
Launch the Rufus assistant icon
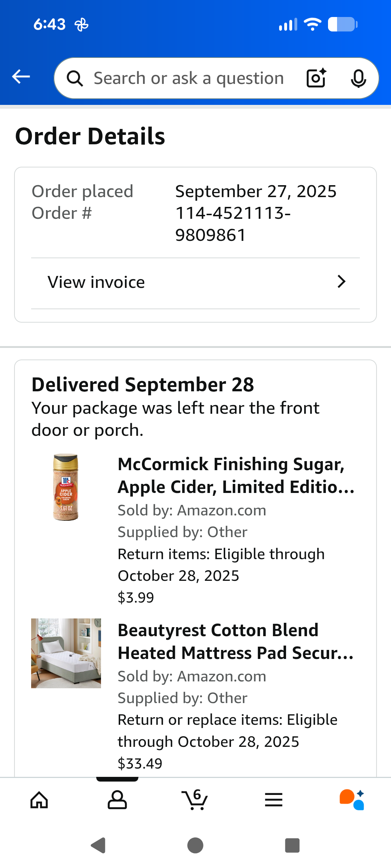pyautogui.click(x=352, y=800)
